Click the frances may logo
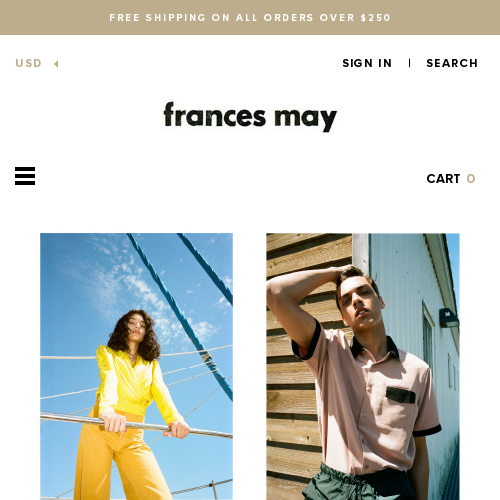Screen dimensions: 500x500 [250, 117]
